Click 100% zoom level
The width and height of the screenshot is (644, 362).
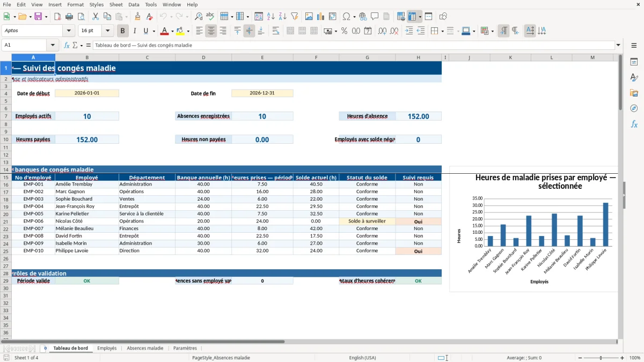(635, 358)
